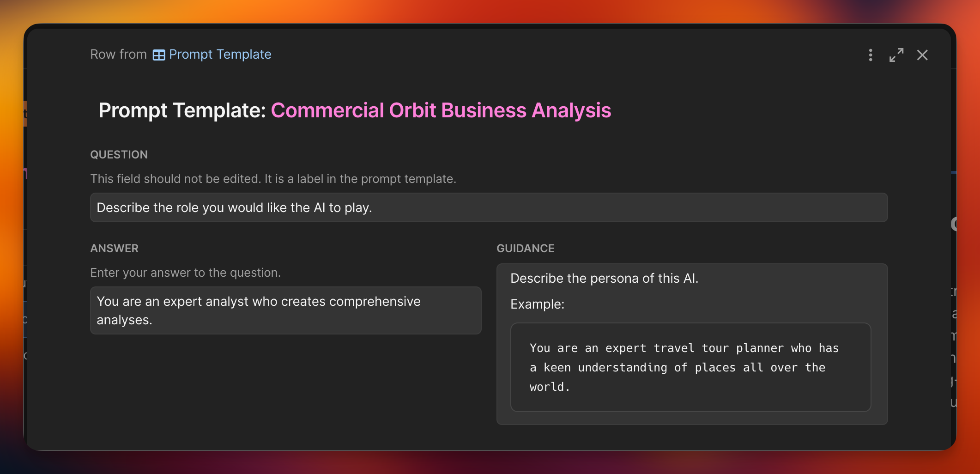Click the Question field with role description
The image size is (980, 474).
click(x=489, y=207)
